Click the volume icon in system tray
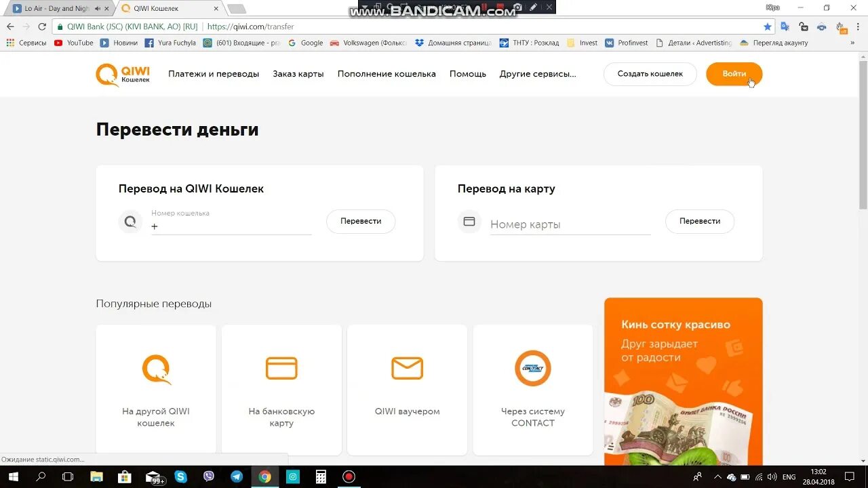This screenshot has width=868, height=488. (772, 476)
